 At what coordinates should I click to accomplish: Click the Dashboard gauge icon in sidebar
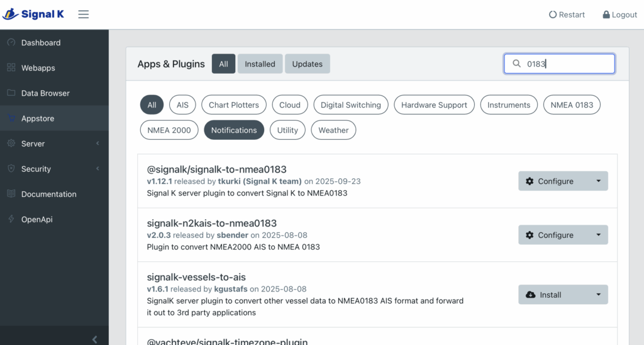11,43
